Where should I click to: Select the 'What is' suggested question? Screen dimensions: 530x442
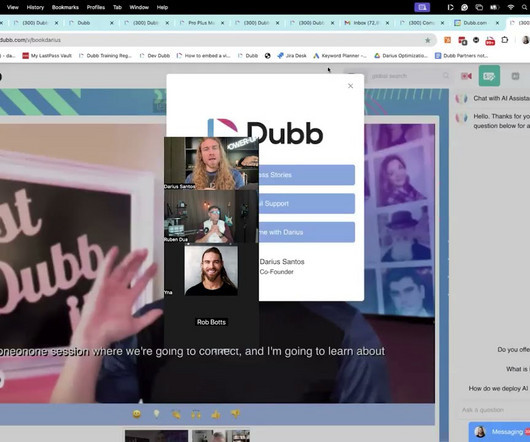click(517, 369)
